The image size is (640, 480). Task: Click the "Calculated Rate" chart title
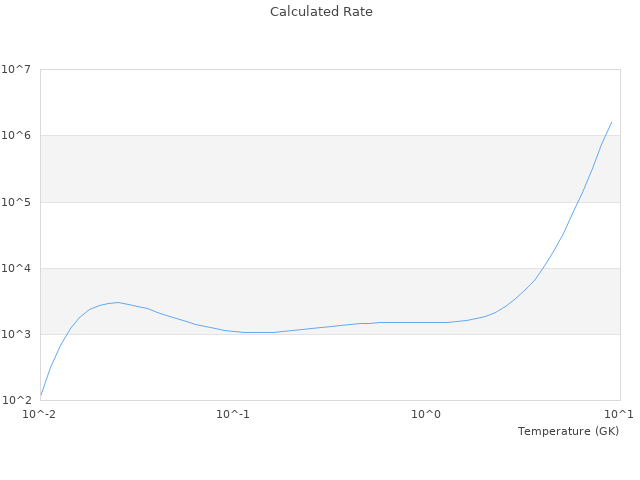320,12
